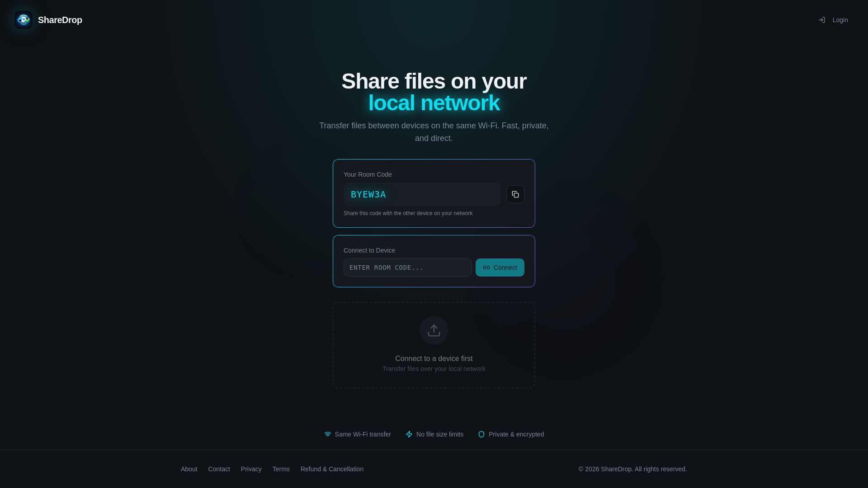
Task: Click the Wi-Fi icon beside Same Wi-Fi transfer
Action: [328, 434]
